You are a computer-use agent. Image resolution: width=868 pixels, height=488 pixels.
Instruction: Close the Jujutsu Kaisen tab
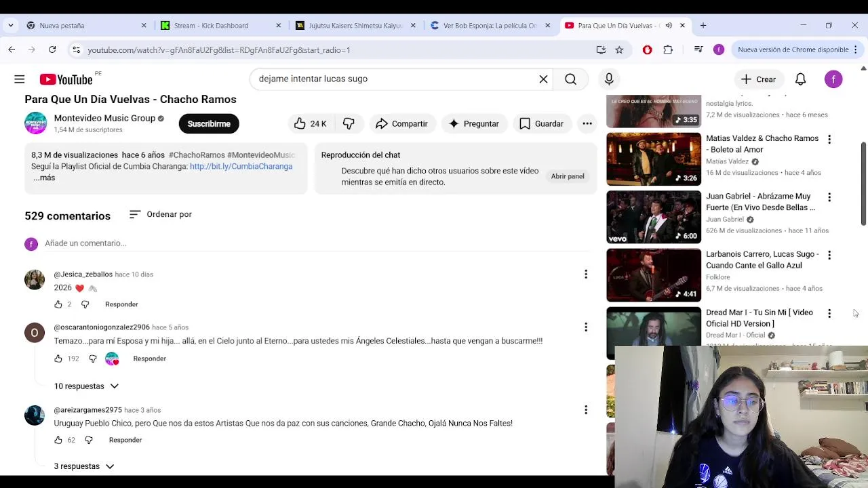pyautogui.click(x=413, y=26)
